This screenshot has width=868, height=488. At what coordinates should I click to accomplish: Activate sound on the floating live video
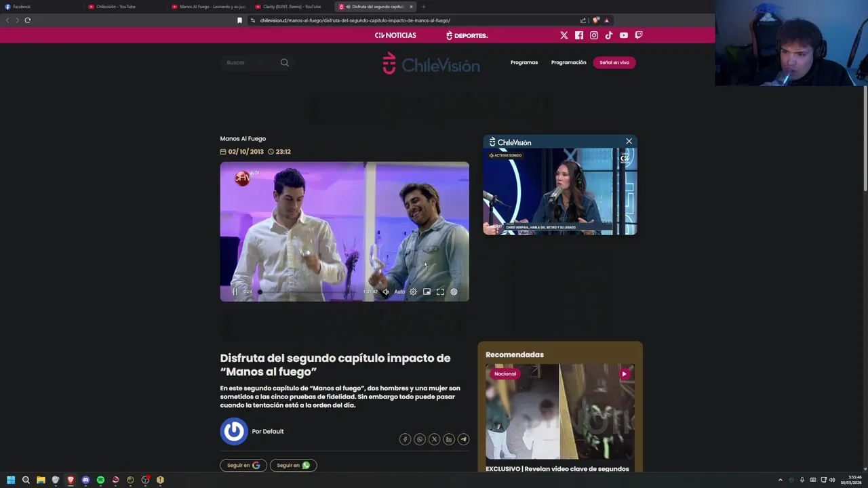pyautogui.click(x=505, y=155)
